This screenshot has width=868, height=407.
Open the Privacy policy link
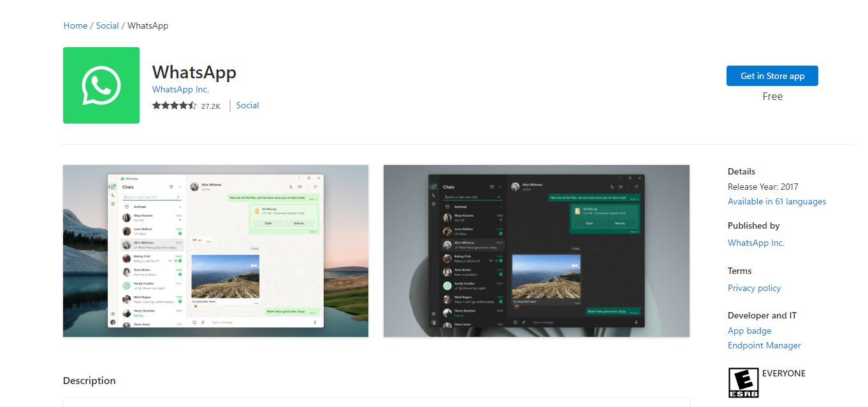[x=754, y=288]
